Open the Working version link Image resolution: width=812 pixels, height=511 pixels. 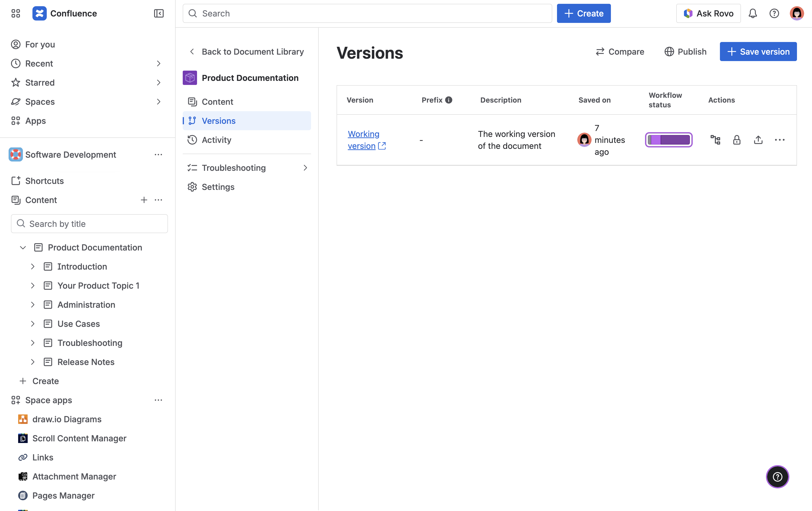364,140
